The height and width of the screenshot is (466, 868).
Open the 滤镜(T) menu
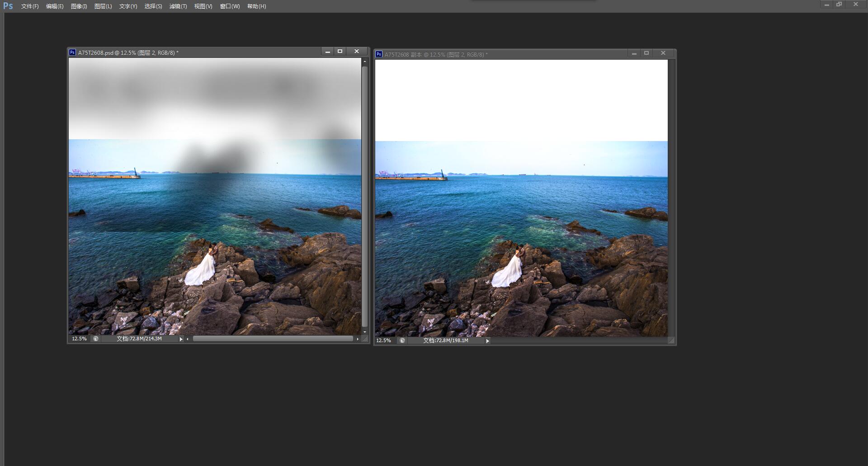pos(178,6)
